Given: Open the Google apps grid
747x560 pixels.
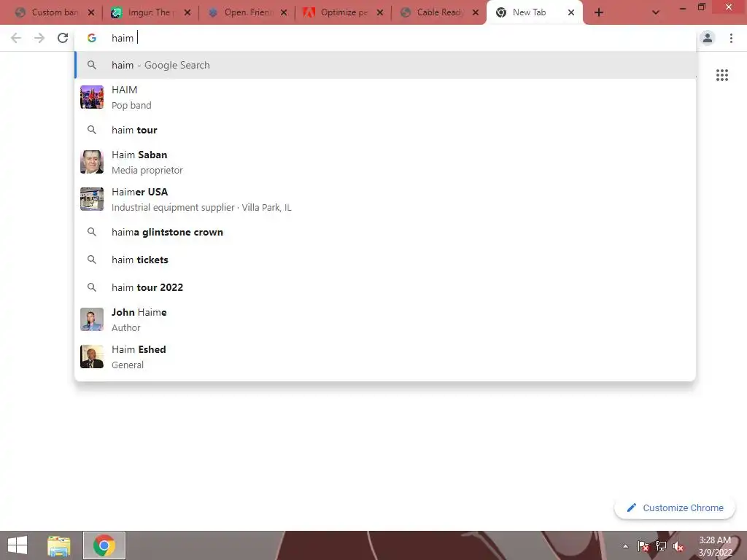Looking at the screenshot, I should coord(722,75).
